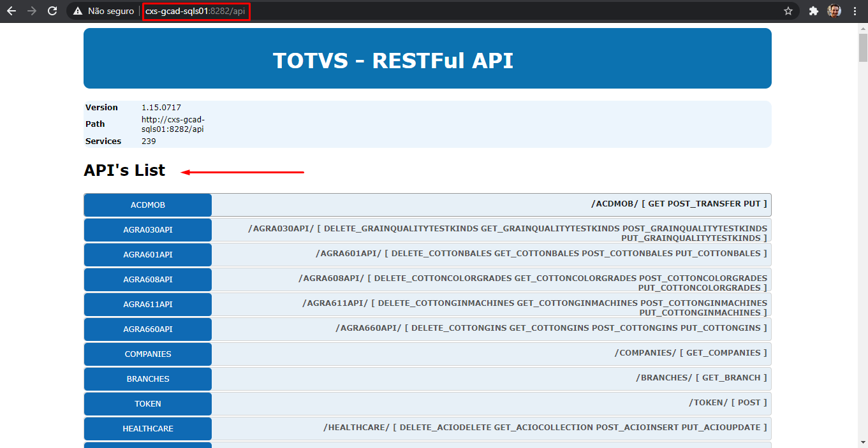Click the /AGRA608API/ COTTONCOLORGRADES methods text
Screen dimensions: 868x448
coord(533,283)
